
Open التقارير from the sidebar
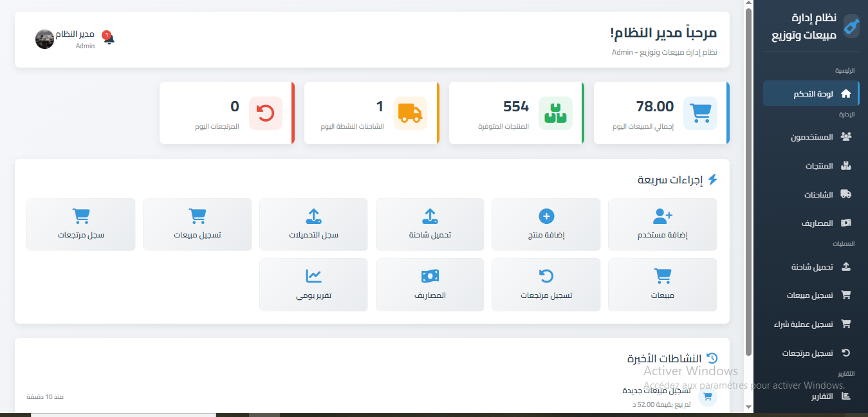tap(826, 396)
